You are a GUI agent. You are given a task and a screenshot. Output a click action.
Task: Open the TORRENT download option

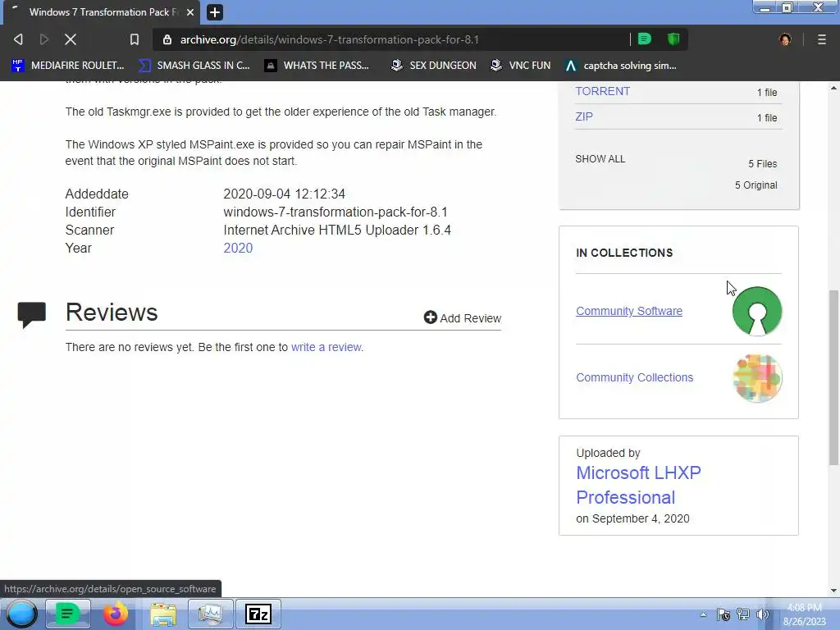click(x=603, y=91)
